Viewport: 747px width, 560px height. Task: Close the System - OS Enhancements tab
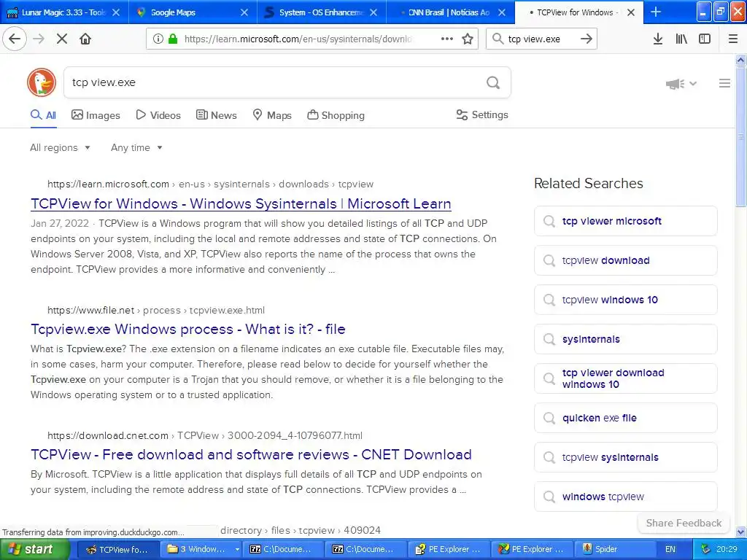click(373, 12)
